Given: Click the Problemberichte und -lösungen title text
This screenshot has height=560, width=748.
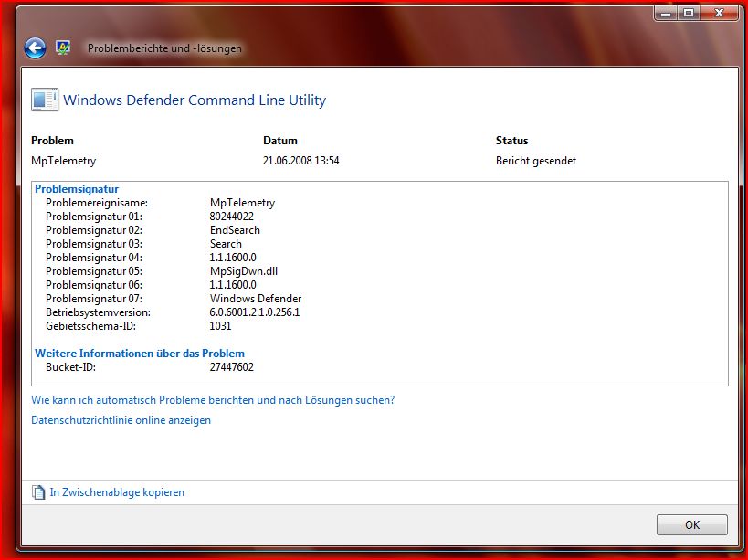Looking at the screenshot, I should 164,48.
